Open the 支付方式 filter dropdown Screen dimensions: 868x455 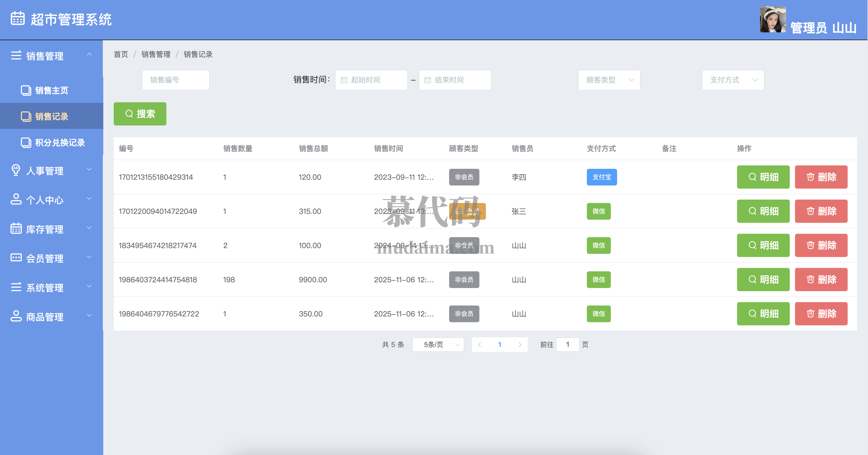point(733,80)
